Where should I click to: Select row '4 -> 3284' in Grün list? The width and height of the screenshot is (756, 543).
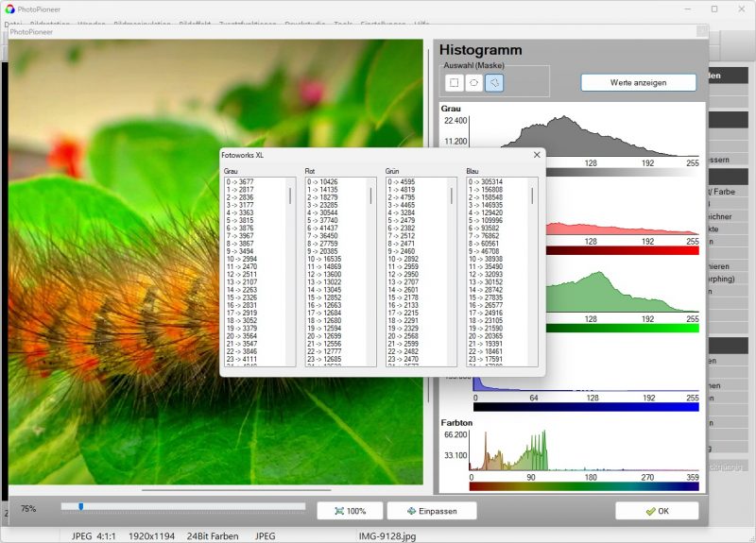(x=401, y=212)
